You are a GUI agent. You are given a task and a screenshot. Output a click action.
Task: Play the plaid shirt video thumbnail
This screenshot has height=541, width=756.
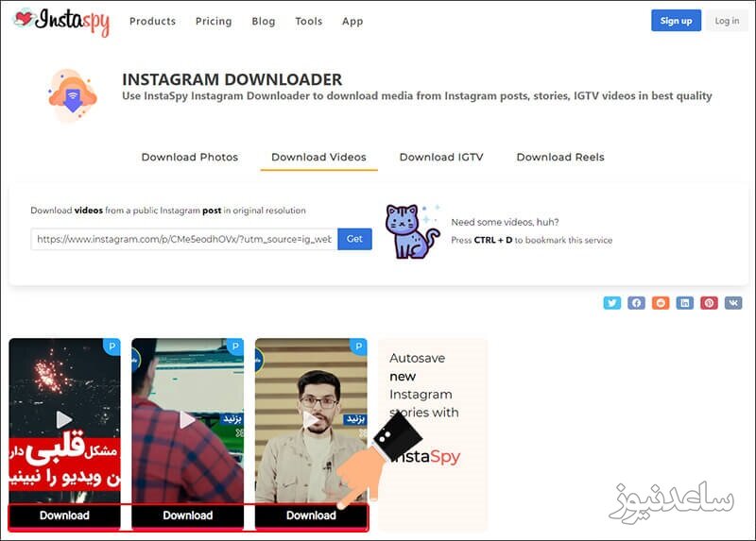tap(187, 419)
